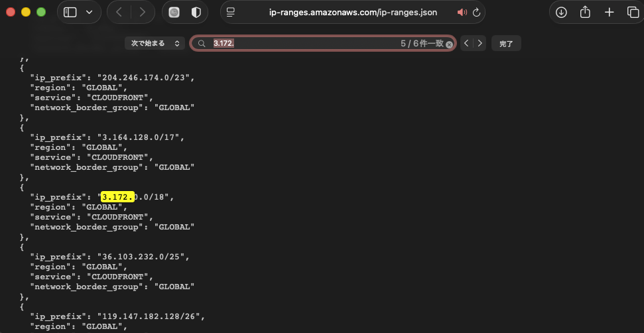644x333 pixels.
Task: Jump to the previous search match
Action: [x=466, y=43]
